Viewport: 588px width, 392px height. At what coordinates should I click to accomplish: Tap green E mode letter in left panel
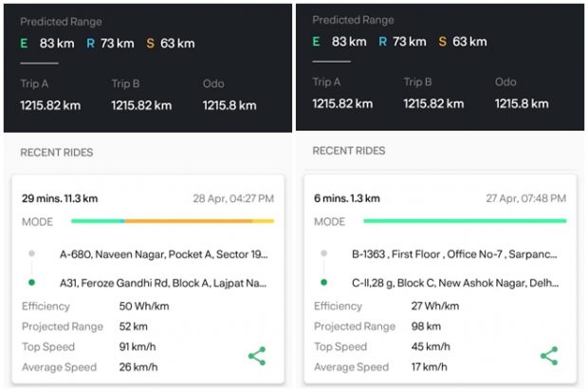point(25,43)
